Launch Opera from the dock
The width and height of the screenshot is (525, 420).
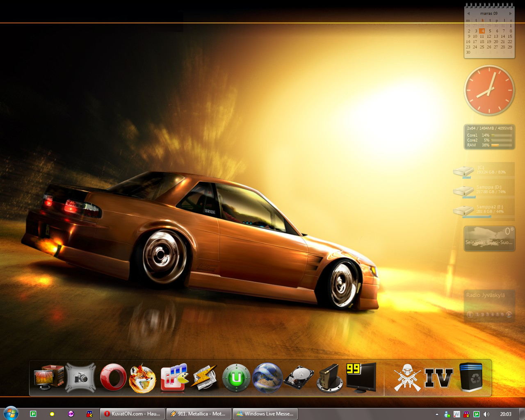tap(113, 377)
